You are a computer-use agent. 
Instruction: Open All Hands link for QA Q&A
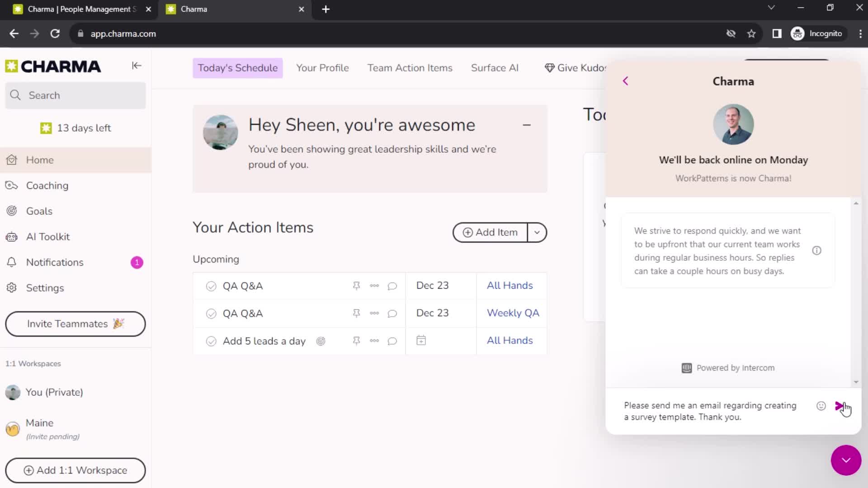[x=509, y=286]
